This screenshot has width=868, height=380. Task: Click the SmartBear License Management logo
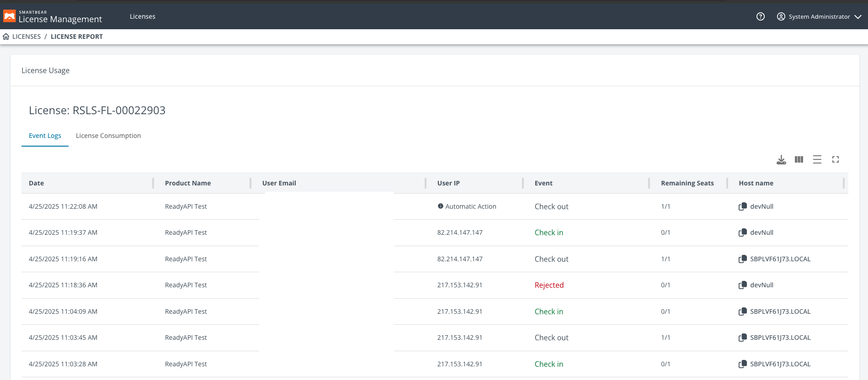53,16
